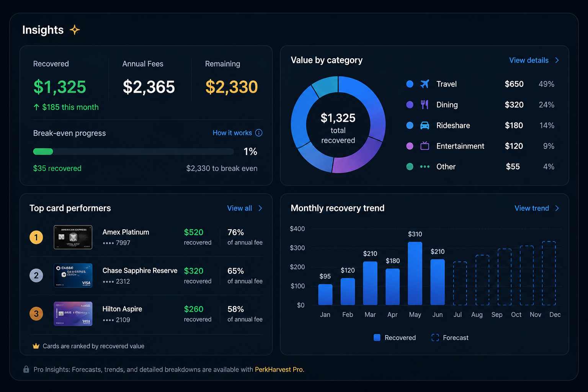Screen dimensions: 588x392
Task: Click the rank 3 bronze badge
Action: [36, 314]
